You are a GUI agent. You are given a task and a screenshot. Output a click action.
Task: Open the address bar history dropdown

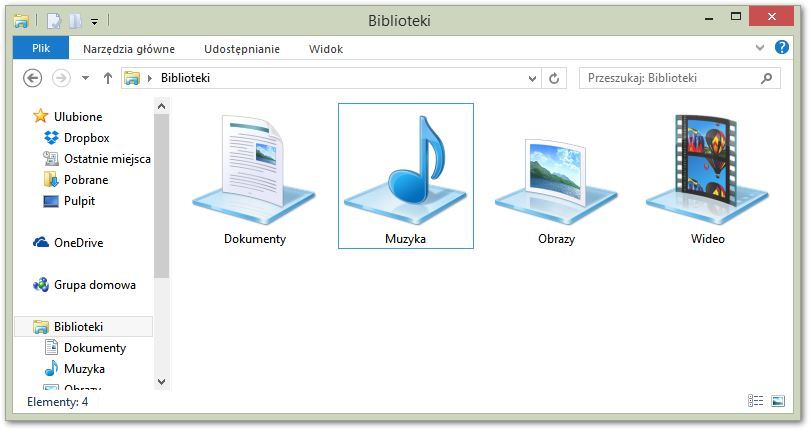click(532, 79)
